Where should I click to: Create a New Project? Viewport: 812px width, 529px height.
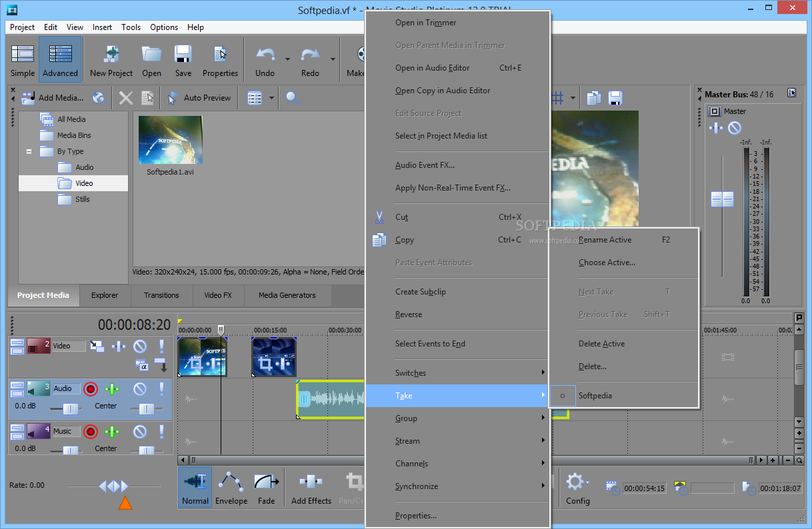(x=111, y=61)
